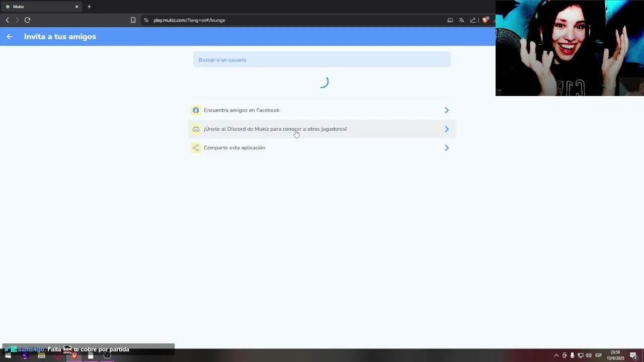Image resolution: width=644 pixels, height=362 pixels.
Task: Click the Buscar a un usuario search field
Action: pyautogui.click(x=322, y=60)
